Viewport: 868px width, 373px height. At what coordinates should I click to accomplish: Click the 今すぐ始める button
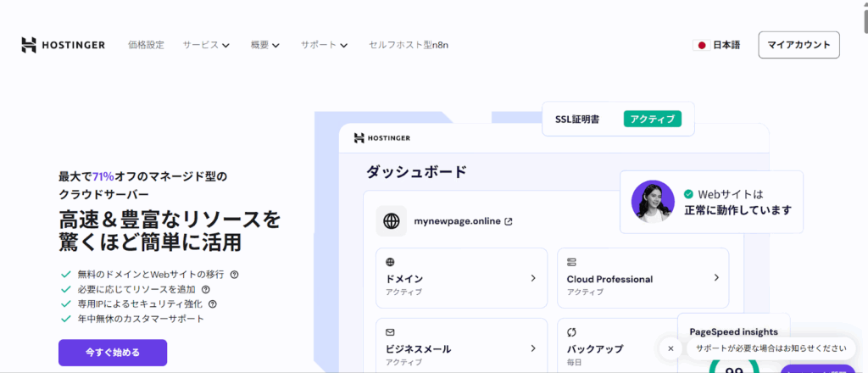[x=113, y=353]
